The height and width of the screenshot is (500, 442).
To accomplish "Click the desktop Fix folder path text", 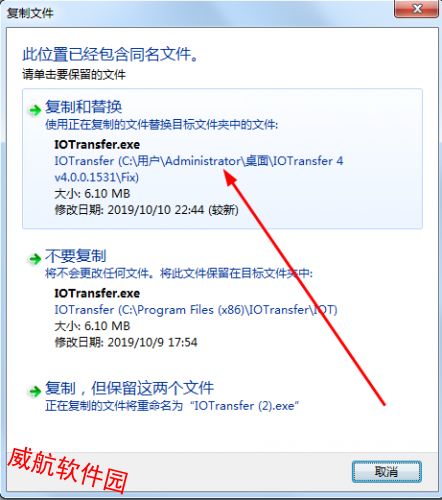I will tap(199, 169).
